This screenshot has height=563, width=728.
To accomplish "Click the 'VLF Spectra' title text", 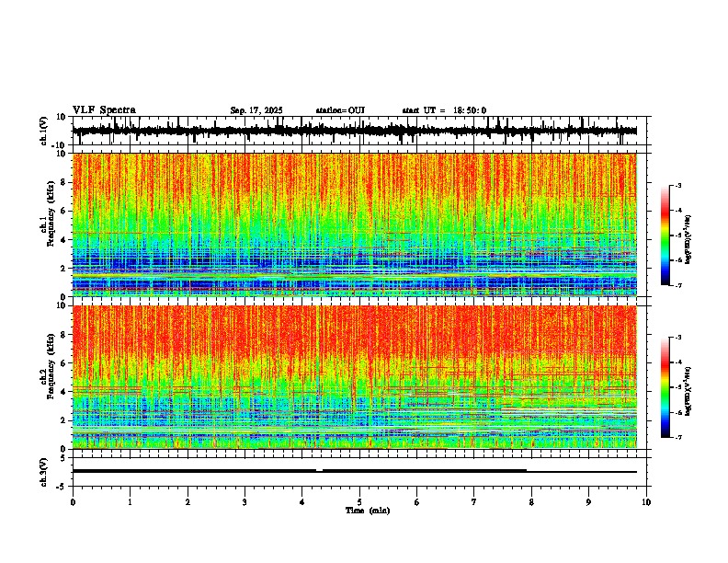I will point(104,110).
